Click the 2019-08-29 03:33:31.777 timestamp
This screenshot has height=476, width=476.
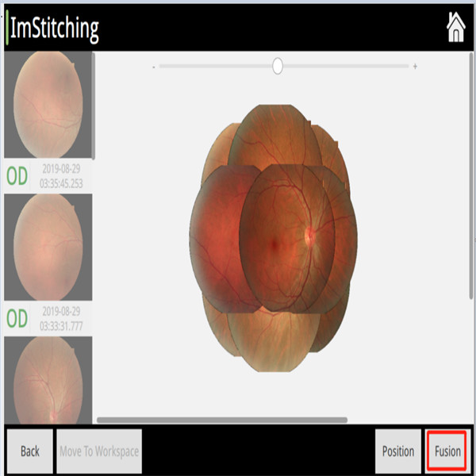(65, 319)
